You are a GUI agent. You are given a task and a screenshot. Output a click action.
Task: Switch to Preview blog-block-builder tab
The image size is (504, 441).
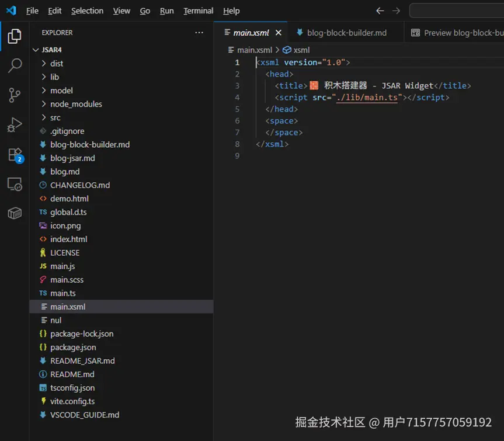tap(454, 33)
